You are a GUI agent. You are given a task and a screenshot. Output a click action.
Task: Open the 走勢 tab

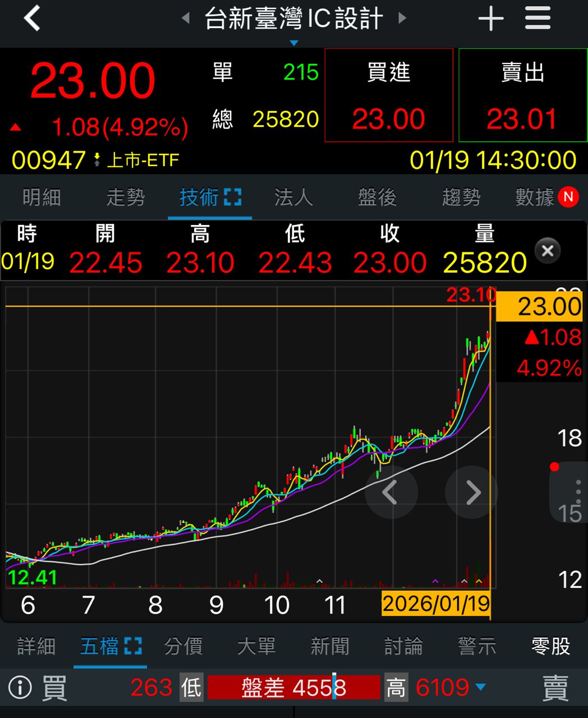pyautogui.click(x=125, y=197)
